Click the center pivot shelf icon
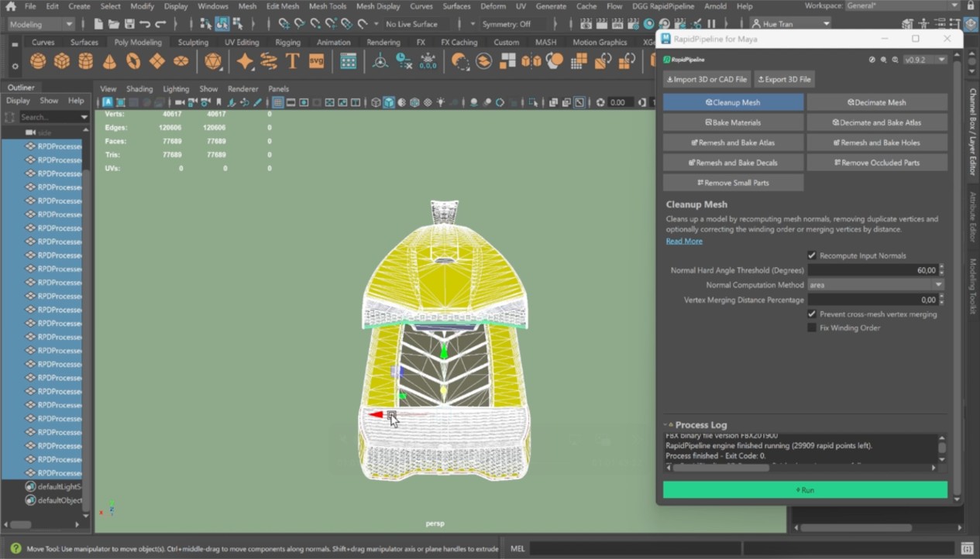 point(380,60)
